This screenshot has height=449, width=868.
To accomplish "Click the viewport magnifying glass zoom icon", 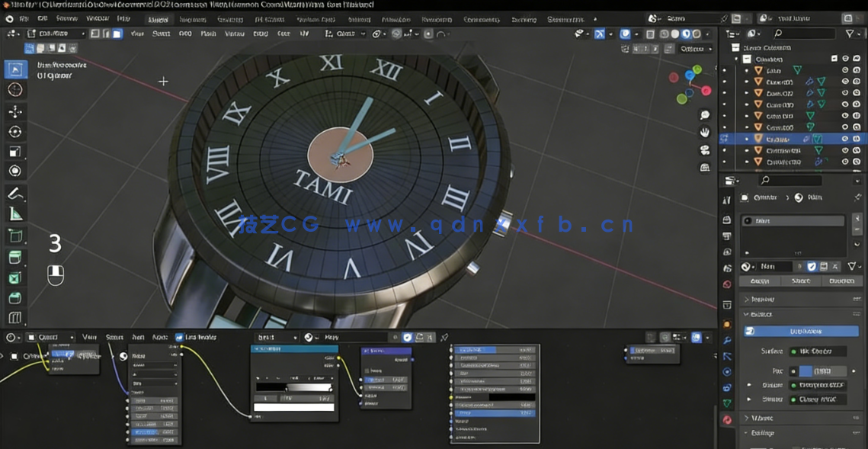I will pyautogui.click(x=703, y=114).
